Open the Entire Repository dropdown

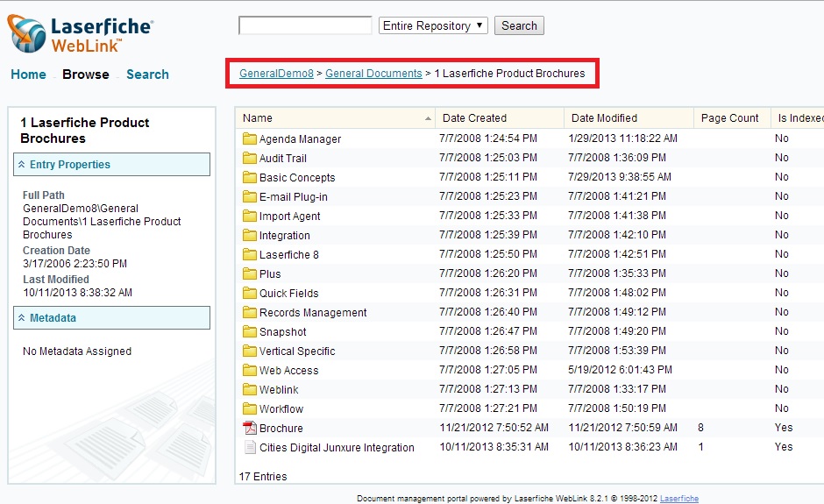click(433, 25)
